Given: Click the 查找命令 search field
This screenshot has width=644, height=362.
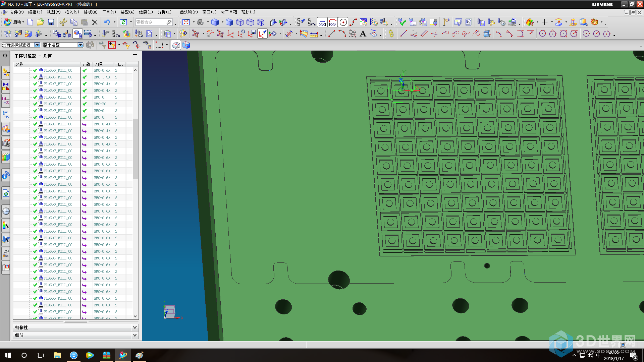Looking at the screenshot, I should click(x=154, y=22).
